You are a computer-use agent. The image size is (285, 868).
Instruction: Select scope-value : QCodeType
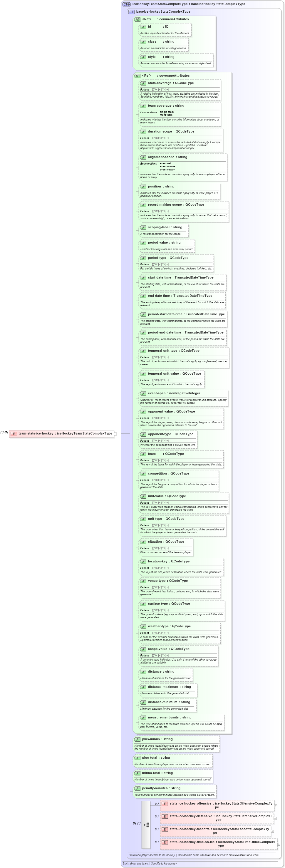168,649
